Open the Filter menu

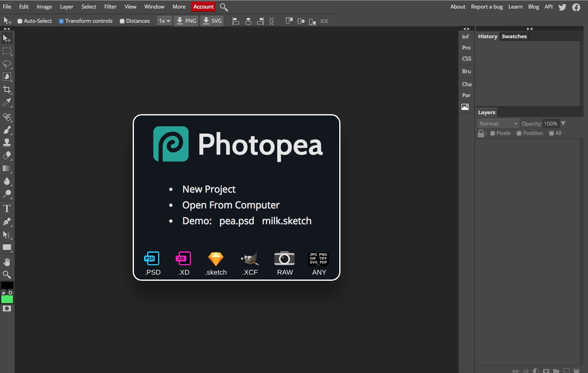[x=110, y=7]
